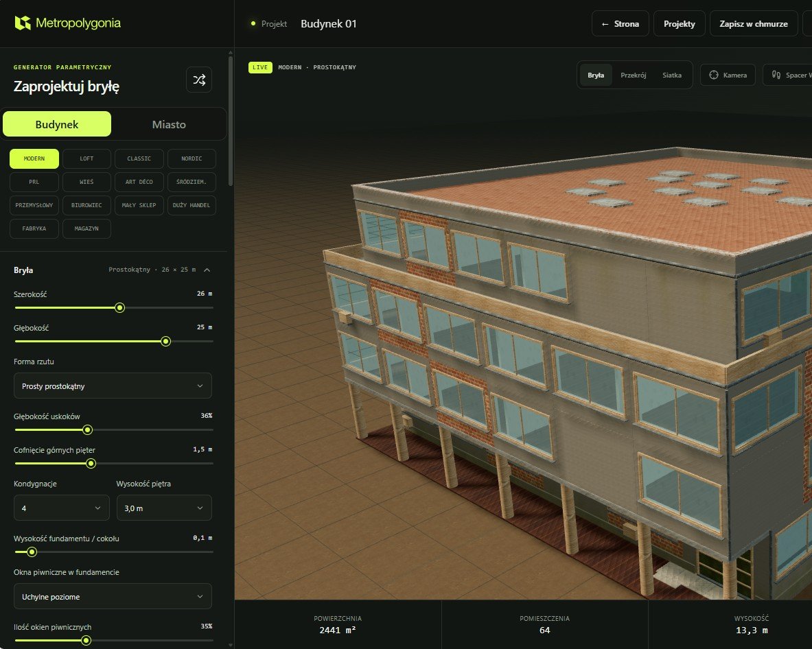Adjust the Głębokość slider handle
Screen dimensions: 812x649
165,342
